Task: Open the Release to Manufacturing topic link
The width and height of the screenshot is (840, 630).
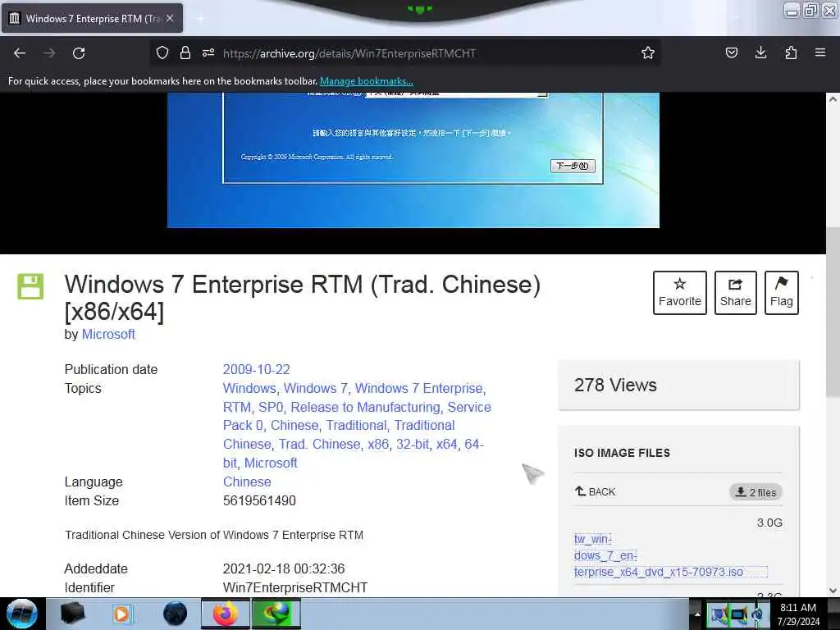Action: click(365, 407)
